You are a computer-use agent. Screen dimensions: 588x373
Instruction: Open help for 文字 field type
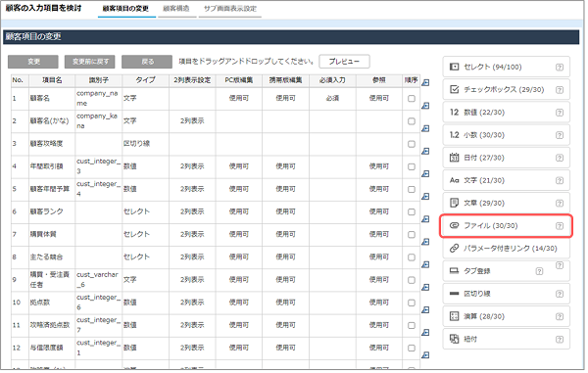click(560, 180)
